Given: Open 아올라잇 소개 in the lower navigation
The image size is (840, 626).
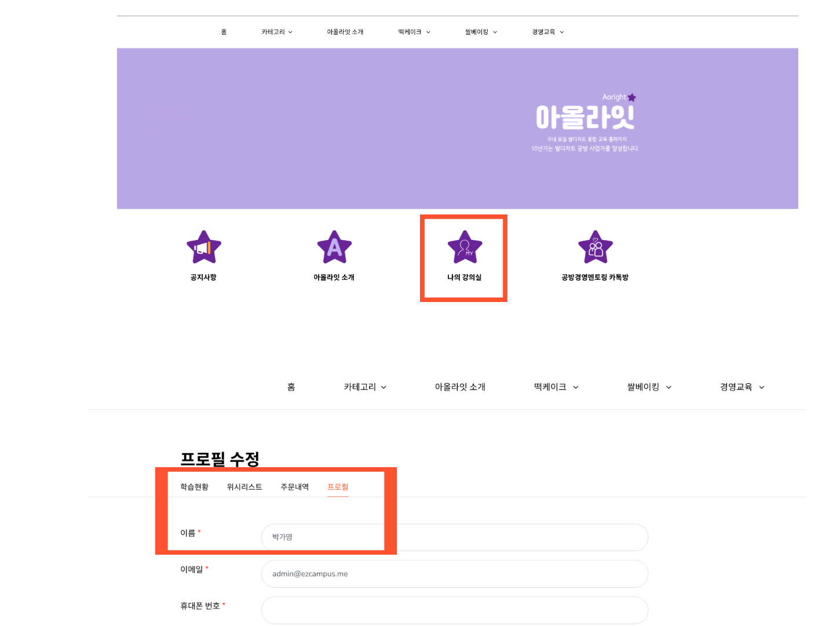Looking at the screenshot, I should point(461,387).
